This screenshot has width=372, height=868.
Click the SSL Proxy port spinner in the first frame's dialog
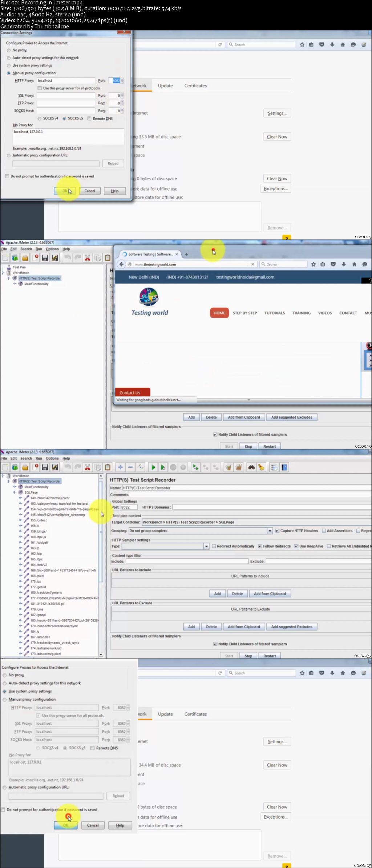(x=122, y=96)
